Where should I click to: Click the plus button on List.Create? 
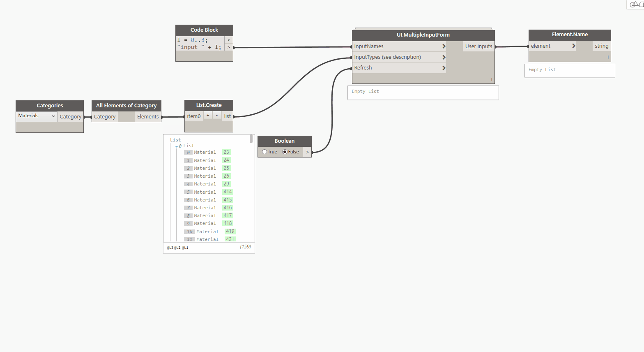tap(208, 116)
